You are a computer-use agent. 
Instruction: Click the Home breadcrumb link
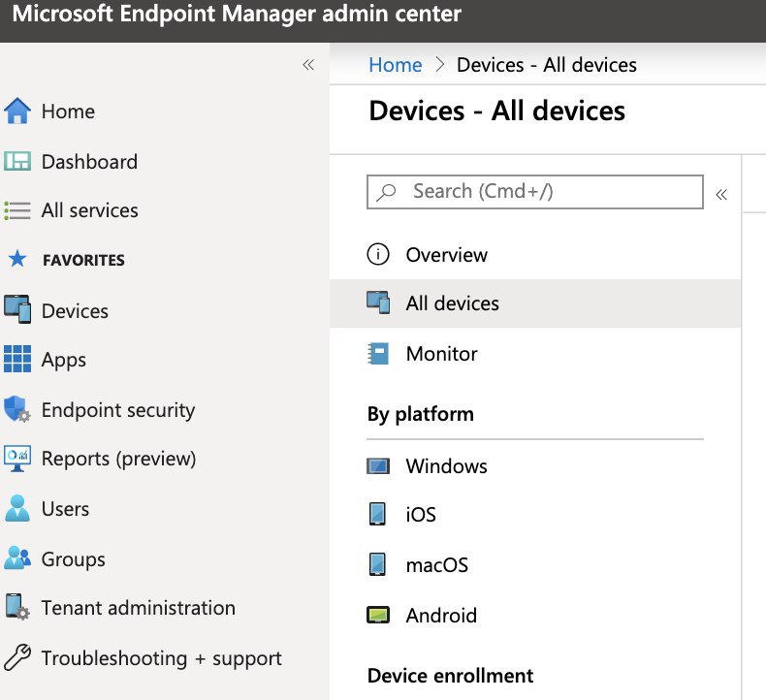point(396,65)
